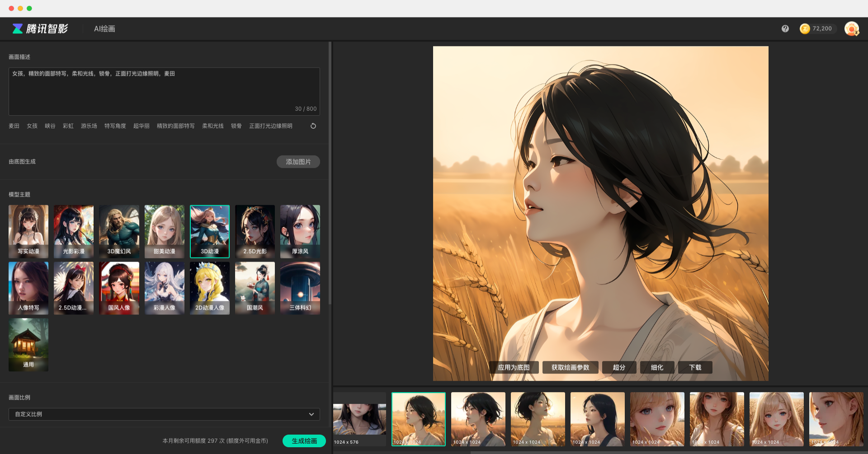
Task: Click the help question mark icon
Action: point(785,29)
